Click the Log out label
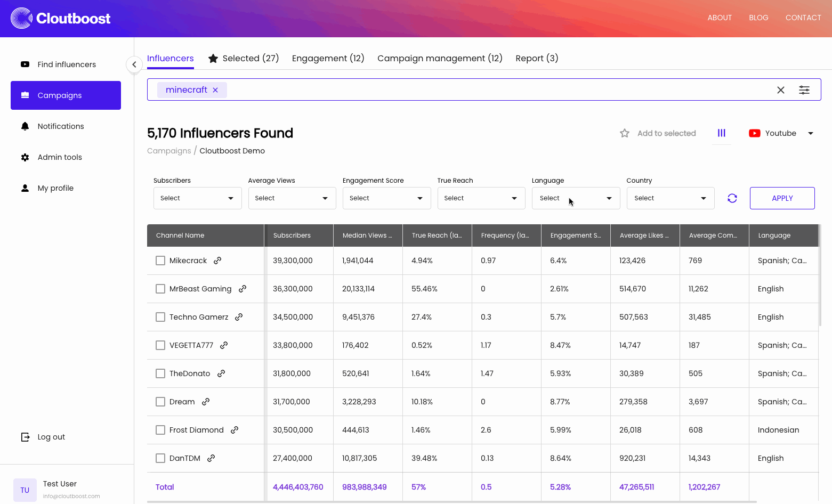The height and width of the screenshot is (504, 832). click(x=51, y=437)
